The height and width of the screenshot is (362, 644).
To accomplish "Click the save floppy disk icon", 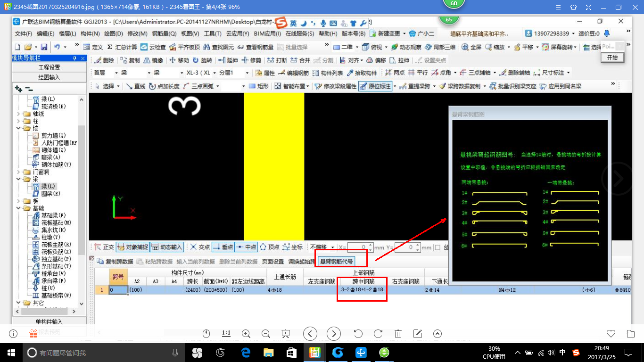I will point(44,47).
